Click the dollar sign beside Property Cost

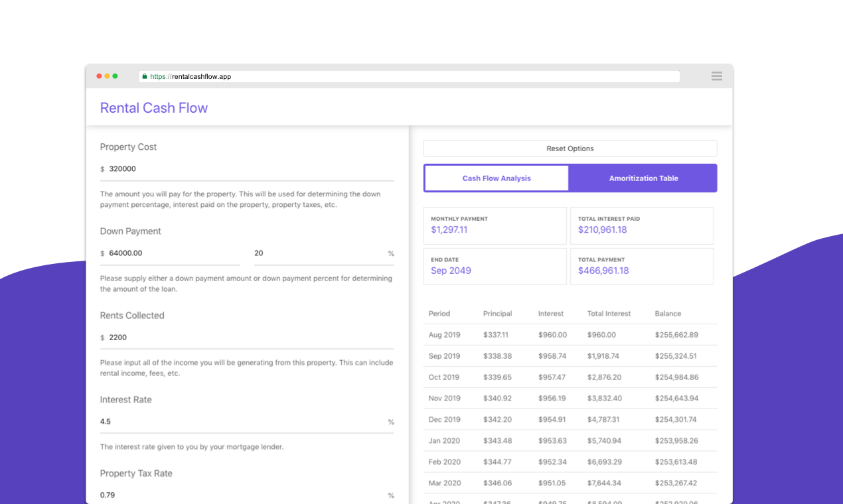[x=102, y=169]
